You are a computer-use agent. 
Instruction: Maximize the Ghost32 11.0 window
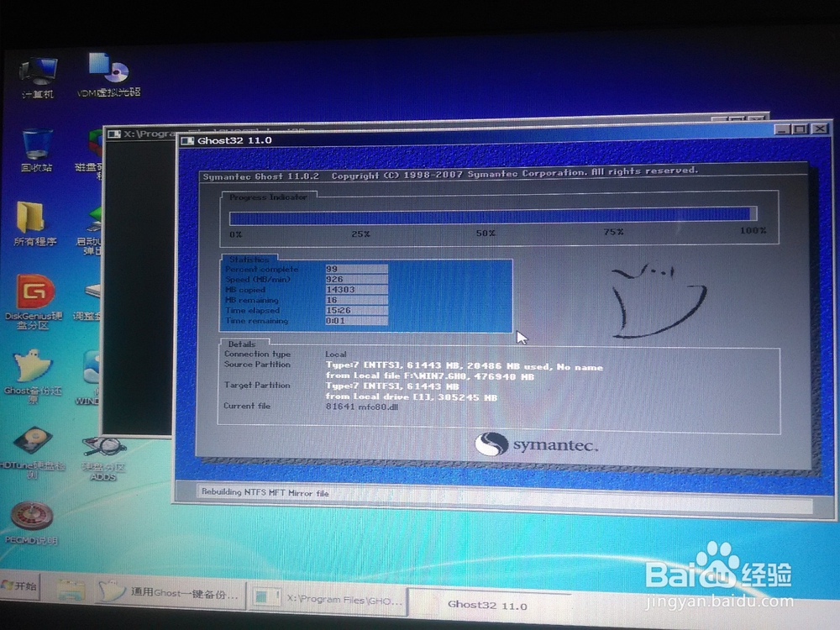pos(801,129)
